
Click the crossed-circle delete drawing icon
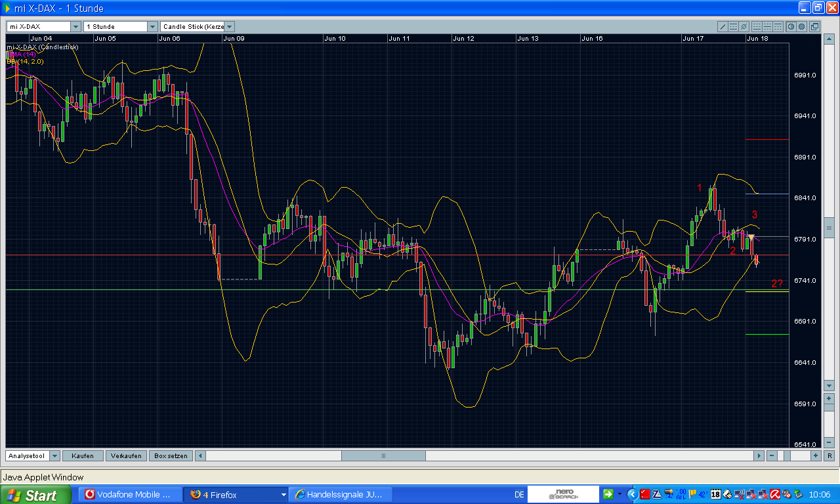(744, 27)
